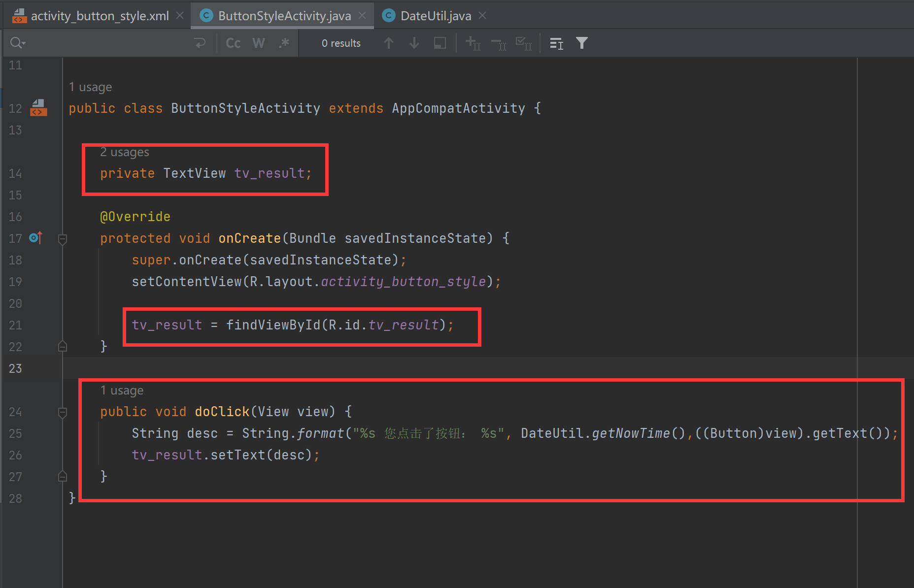Unselect the current occurrence

[499, 43]
